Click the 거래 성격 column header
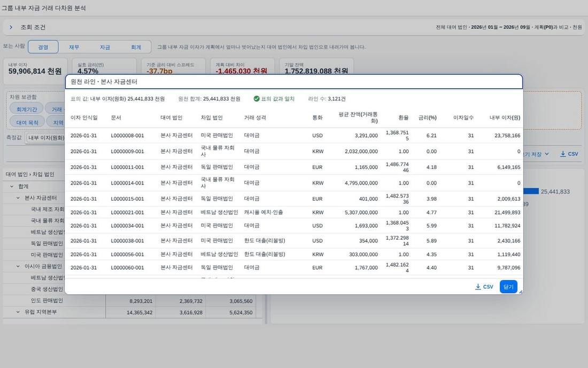The width and height of the screenshot is (588, 368). (x=255, y=118)
